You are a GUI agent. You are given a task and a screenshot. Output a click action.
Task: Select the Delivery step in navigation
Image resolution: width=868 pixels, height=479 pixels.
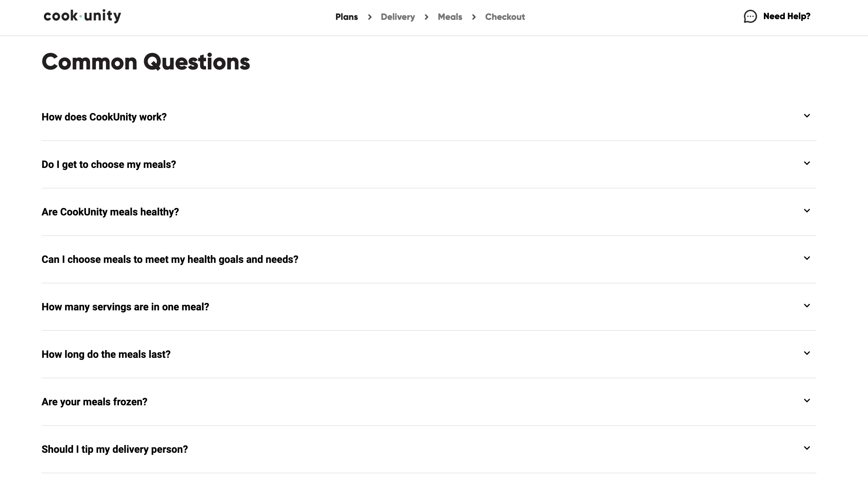[398, 17]
